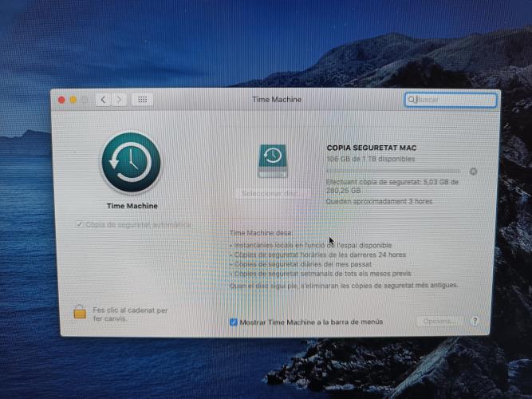
Task: Click the backup disk drive icon
Action: pyautogui.click(x=273, y=161)
